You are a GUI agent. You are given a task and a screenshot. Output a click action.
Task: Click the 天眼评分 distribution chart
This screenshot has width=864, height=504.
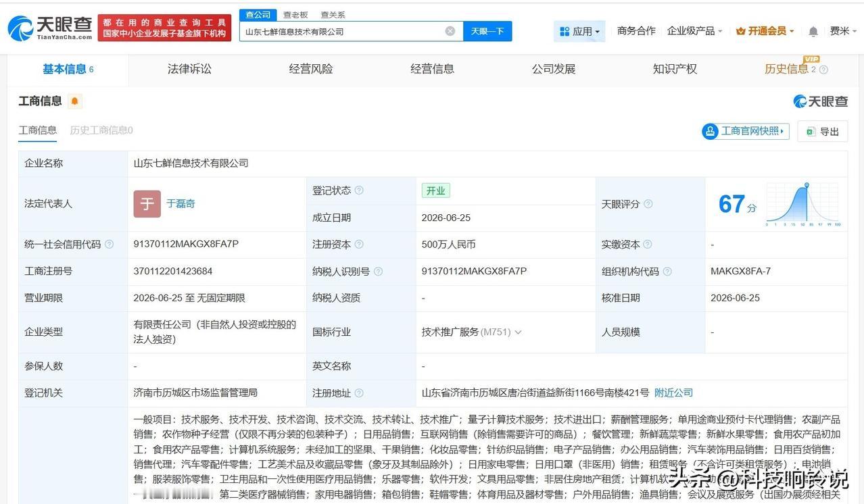coord(802,204)
